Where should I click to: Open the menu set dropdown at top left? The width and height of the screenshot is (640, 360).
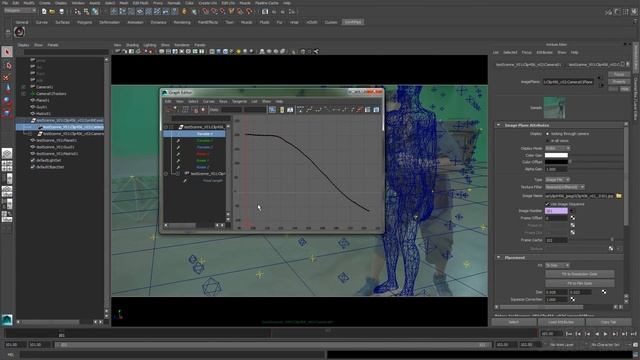20,10
